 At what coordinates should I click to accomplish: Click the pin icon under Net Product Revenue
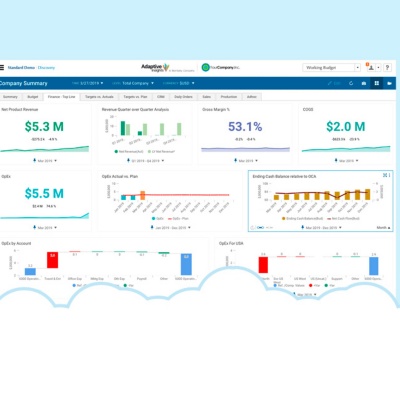tap(35, 161)
